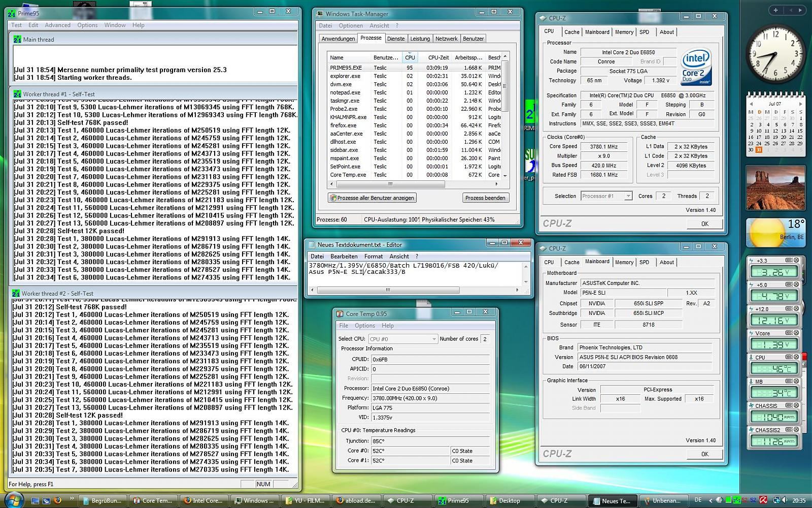Switch to Dienste tab in Task-Manager
The height and width of the screenshot is (508, 812).
pyautogui.click(x=396, y=39)
